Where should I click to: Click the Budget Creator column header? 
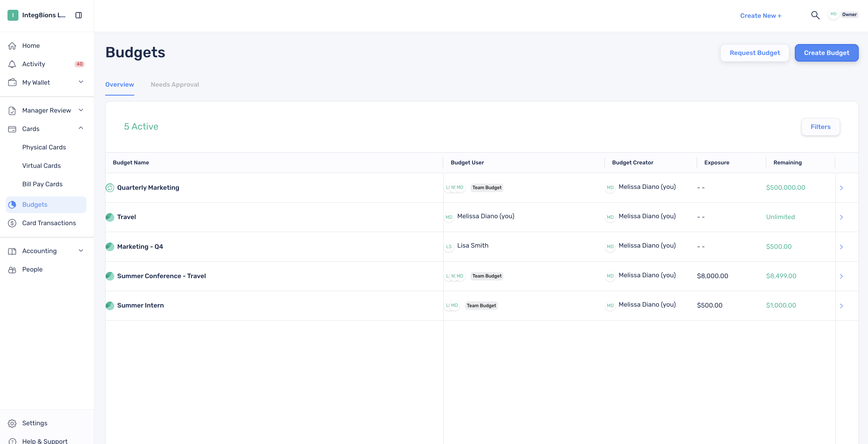(633, 163)
